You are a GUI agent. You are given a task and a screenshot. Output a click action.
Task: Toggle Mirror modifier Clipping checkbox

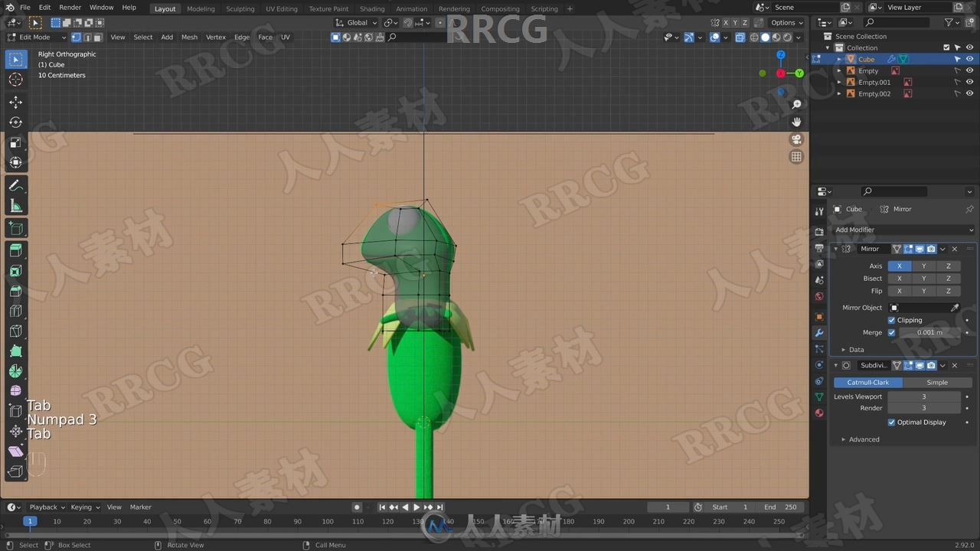click(891, 320)
